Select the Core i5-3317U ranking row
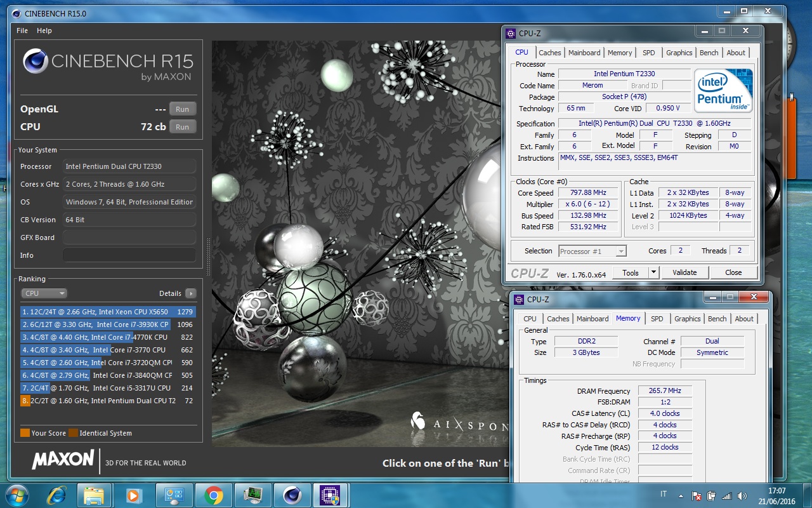 tap(108, 388)
